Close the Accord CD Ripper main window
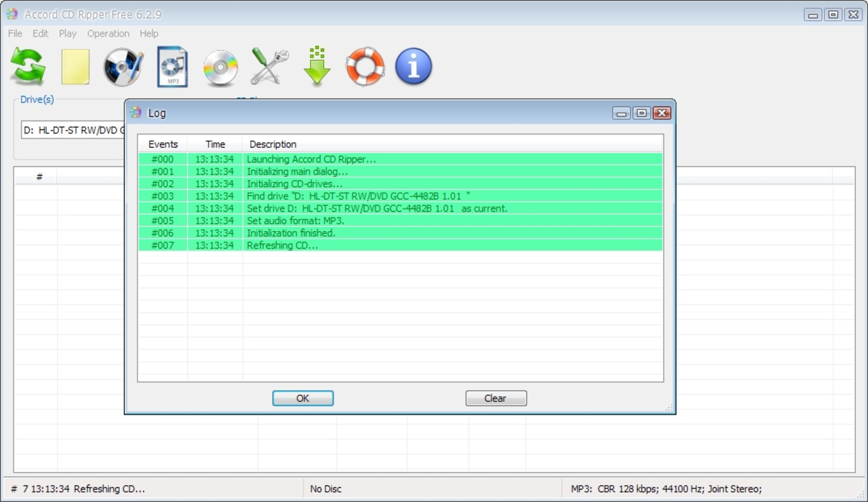 853,14
